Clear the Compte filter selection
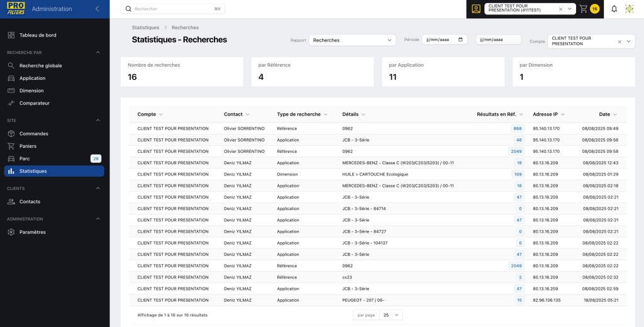 619,42
